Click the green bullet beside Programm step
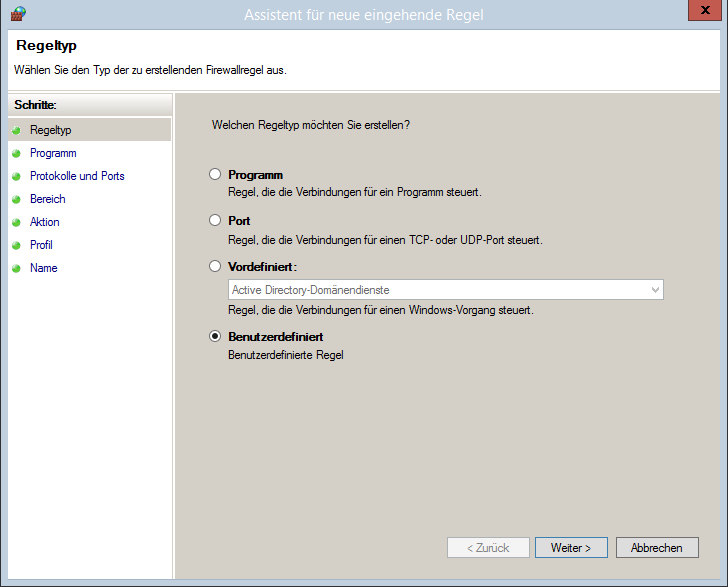 16,153
